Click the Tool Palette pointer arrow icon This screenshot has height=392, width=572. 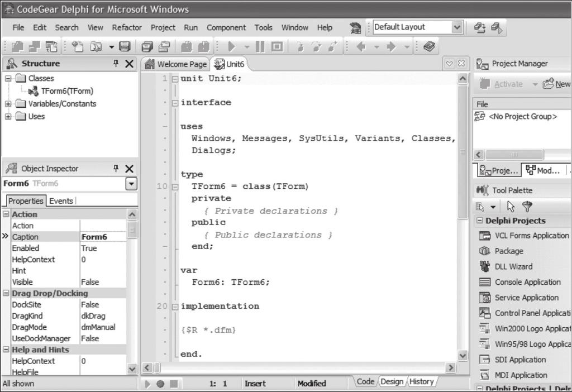[x=511, y=207]
